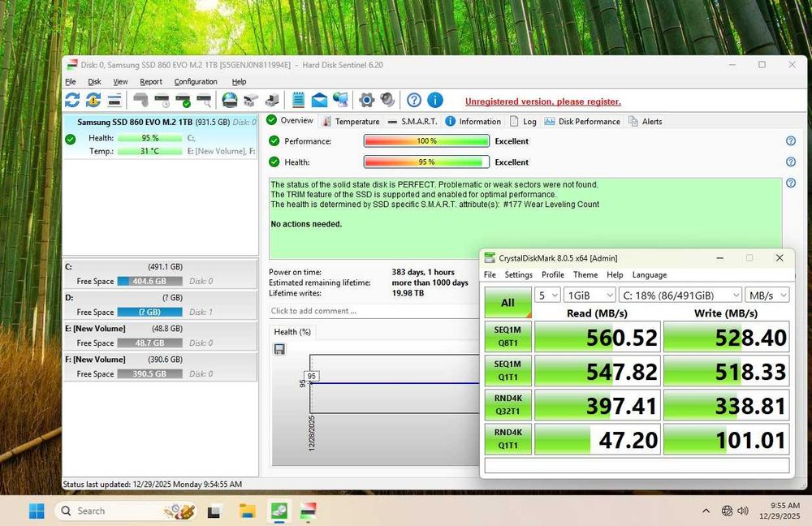This screenshot has height=526, width=812.
Task: Run the RND4K Q1T1 test button
Action: point(508,439)
